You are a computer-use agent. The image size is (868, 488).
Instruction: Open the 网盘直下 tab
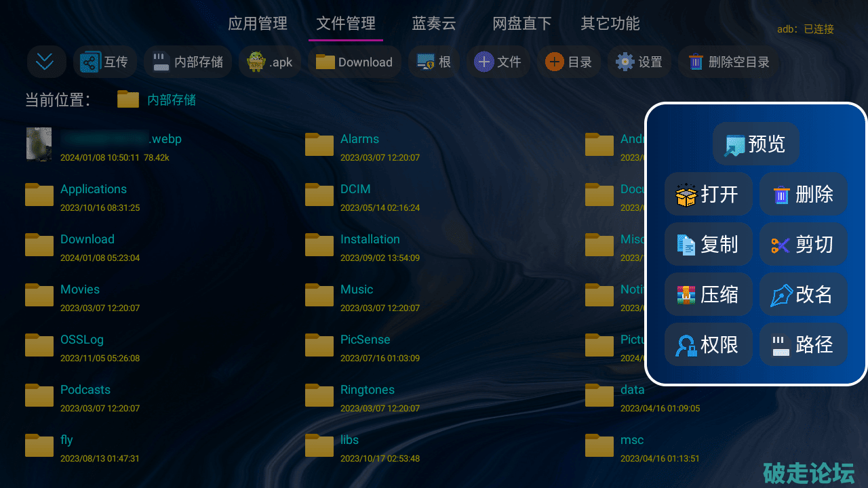coord(521,24)
